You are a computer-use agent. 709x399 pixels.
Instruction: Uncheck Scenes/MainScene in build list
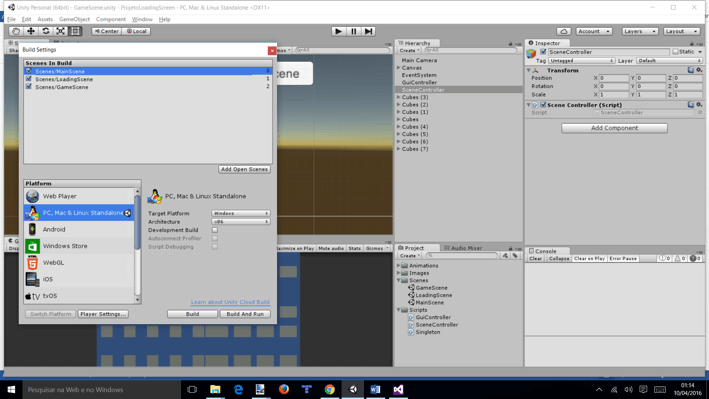coord(29,71)
